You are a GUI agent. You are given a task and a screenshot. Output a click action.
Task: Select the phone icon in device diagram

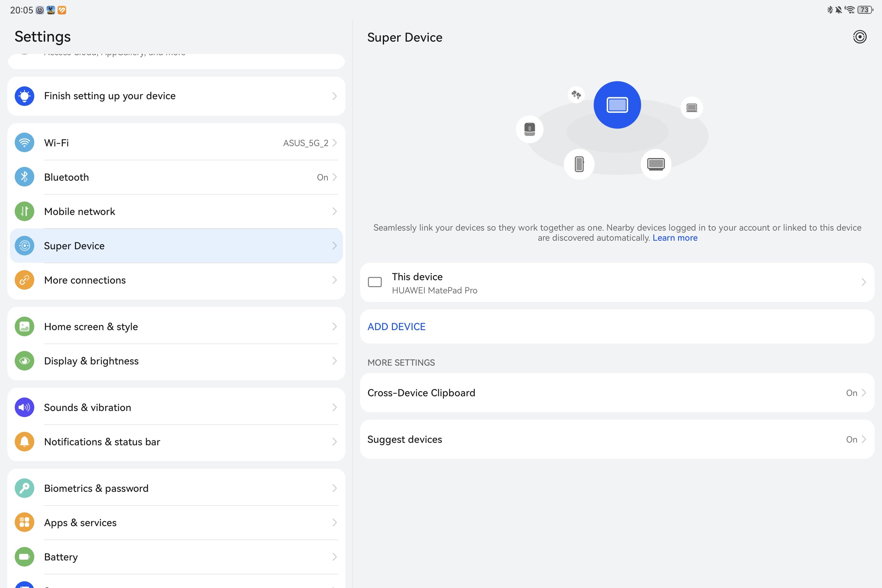(579, 164)
